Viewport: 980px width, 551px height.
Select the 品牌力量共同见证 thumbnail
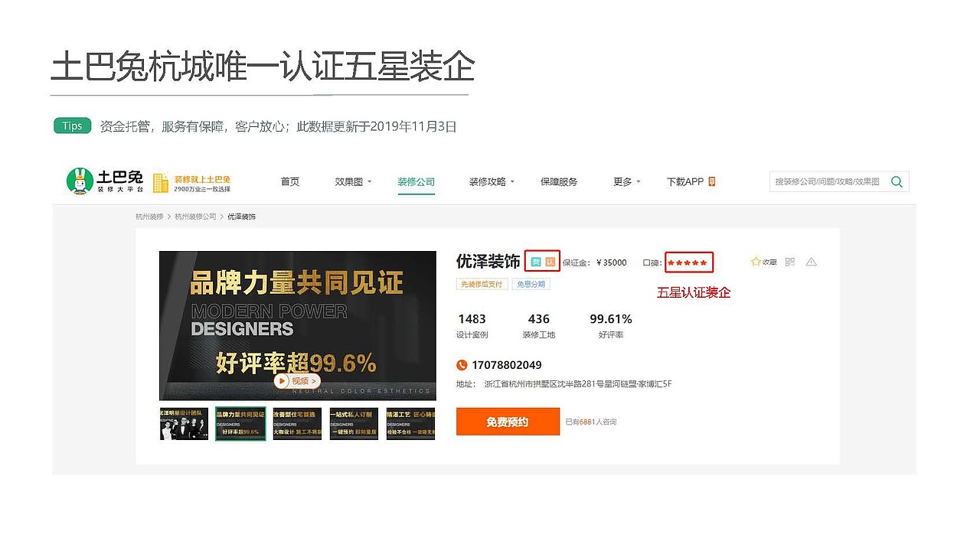tap(240, 424)
